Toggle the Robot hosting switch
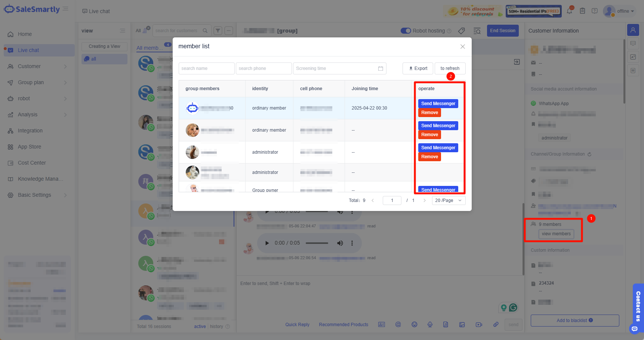644x340 pixels. point(406,31)
